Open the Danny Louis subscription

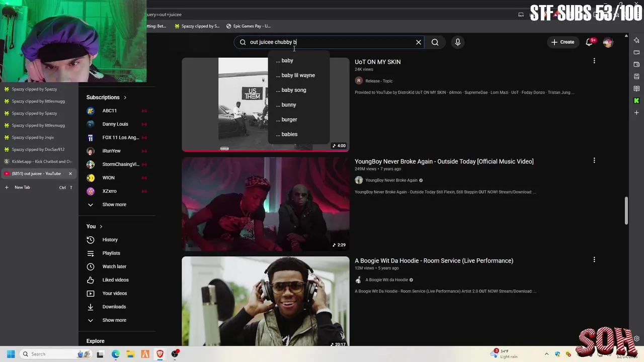click(x=117, y=124)
